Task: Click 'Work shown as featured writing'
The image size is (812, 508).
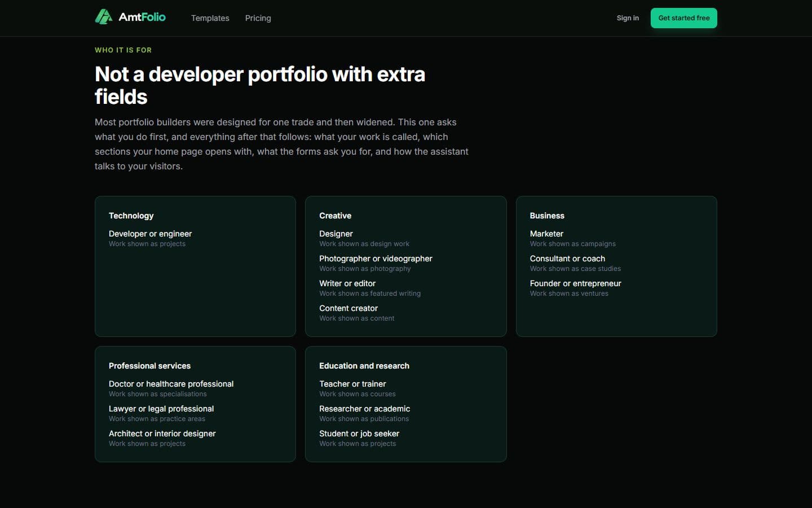Action: pos(370,294)
